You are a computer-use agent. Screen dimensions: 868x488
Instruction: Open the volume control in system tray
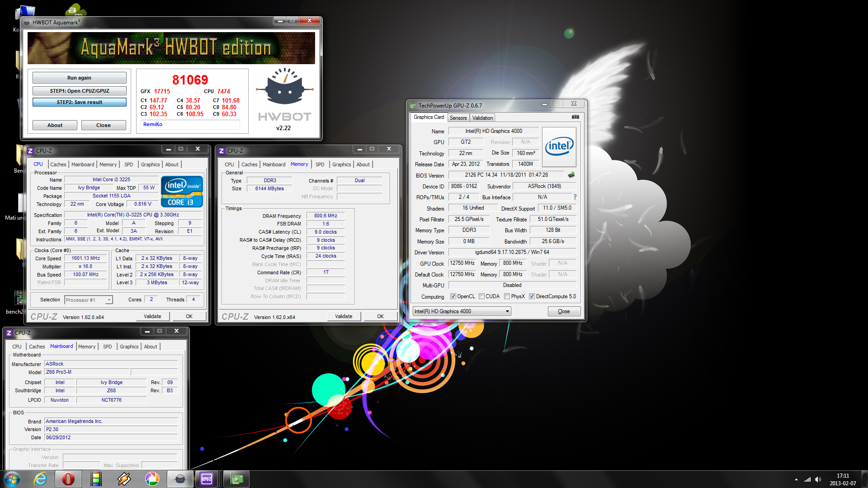click(x=818, y=479)
